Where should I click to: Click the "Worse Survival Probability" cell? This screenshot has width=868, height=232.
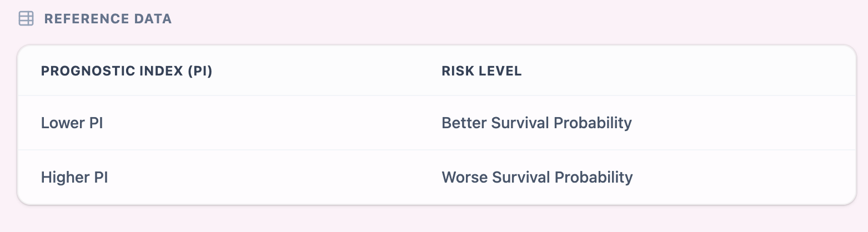tap(537, 178)
